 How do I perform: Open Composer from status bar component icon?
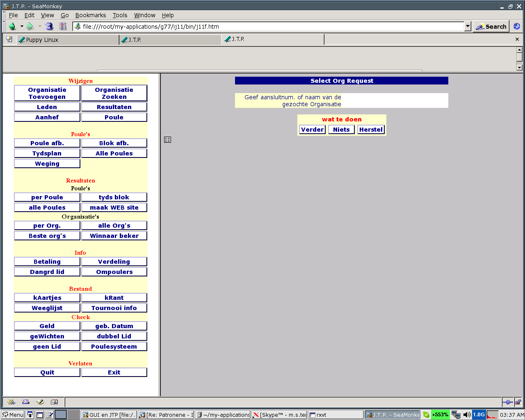40,402
